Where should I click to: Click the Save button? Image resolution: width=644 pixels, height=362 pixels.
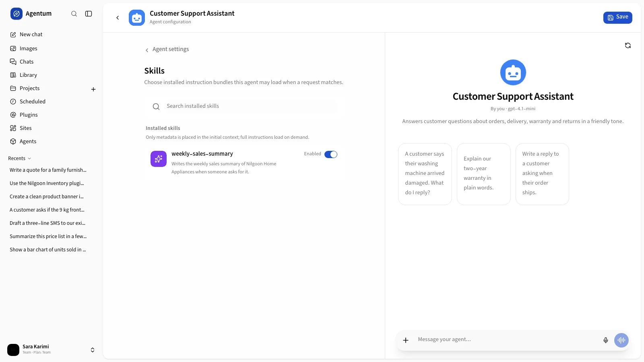click(x=617, y=17)
